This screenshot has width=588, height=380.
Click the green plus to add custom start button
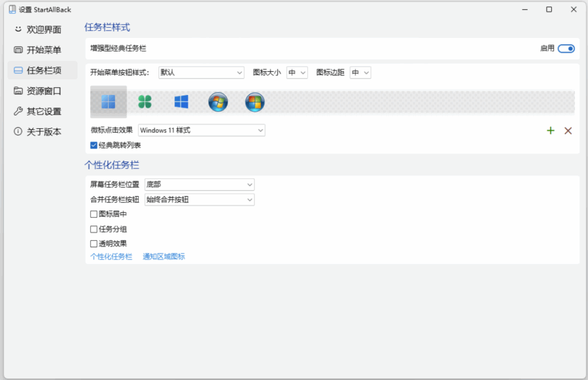[550, 130]
